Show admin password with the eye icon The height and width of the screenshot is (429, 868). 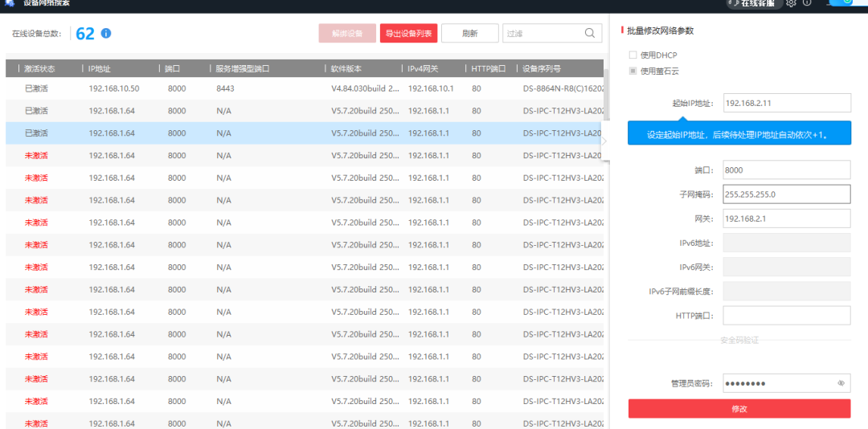[x=841, y=384]
